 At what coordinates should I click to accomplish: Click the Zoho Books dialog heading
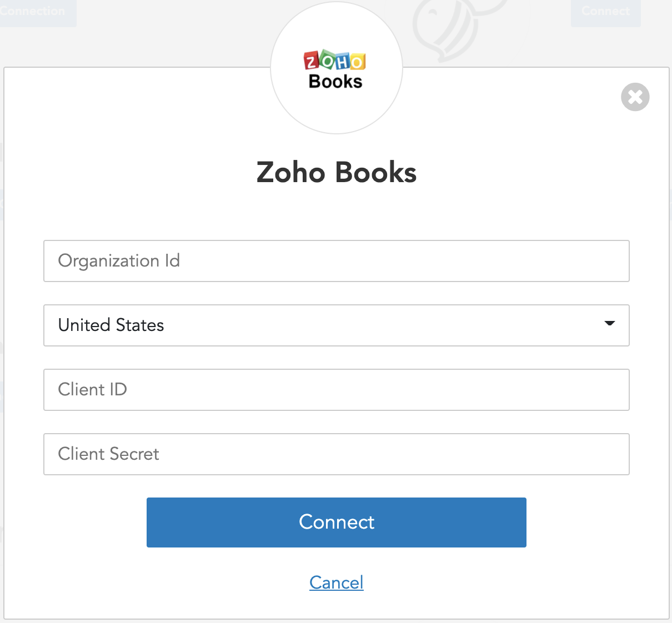click(336, 173)
